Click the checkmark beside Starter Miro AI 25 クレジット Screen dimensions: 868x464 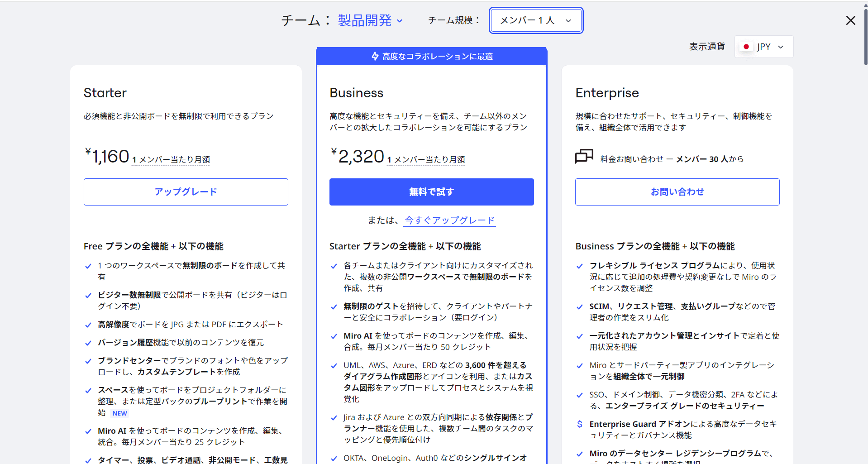[x=88, y=431]
